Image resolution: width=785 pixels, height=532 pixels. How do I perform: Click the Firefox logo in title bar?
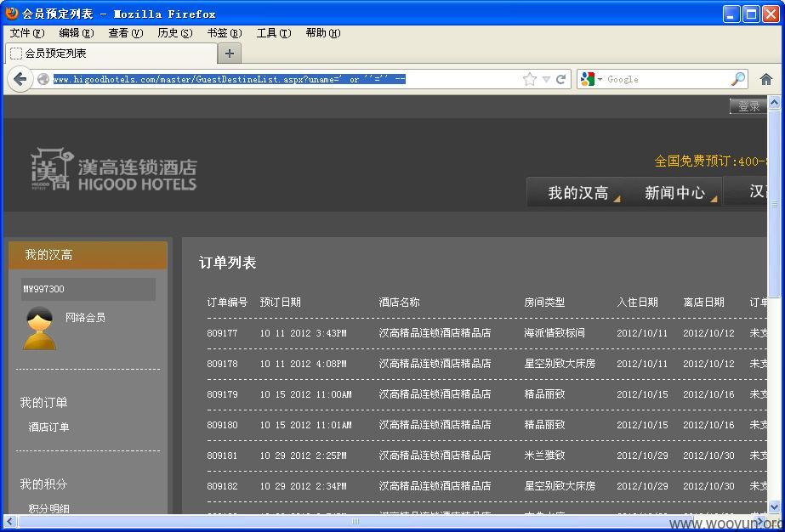pos(12,13)
